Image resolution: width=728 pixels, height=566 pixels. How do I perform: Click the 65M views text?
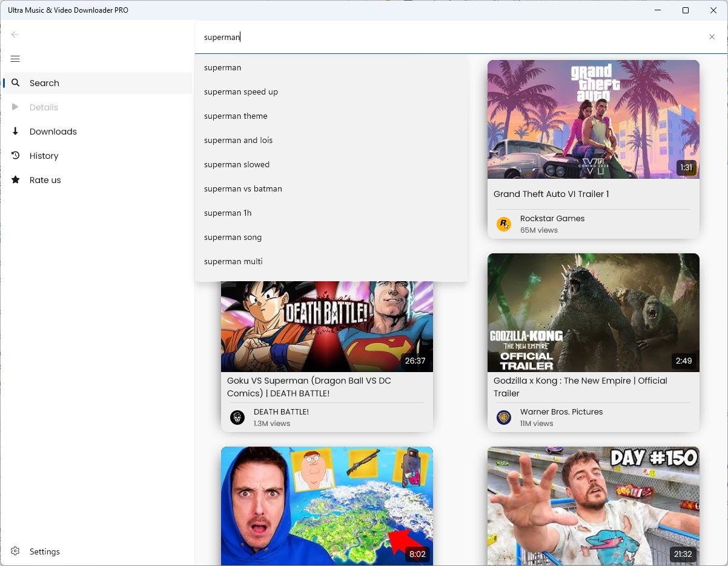coord(539,230)
